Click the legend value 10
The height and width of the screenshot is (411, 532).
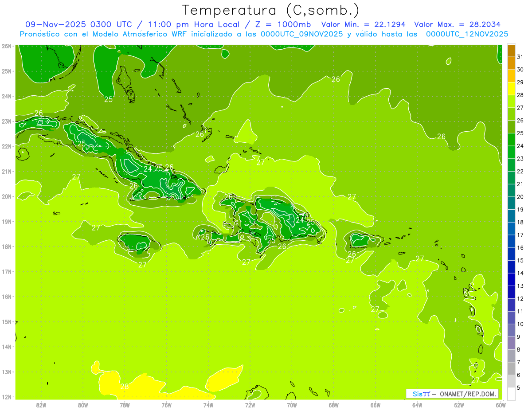coord(520,324)
